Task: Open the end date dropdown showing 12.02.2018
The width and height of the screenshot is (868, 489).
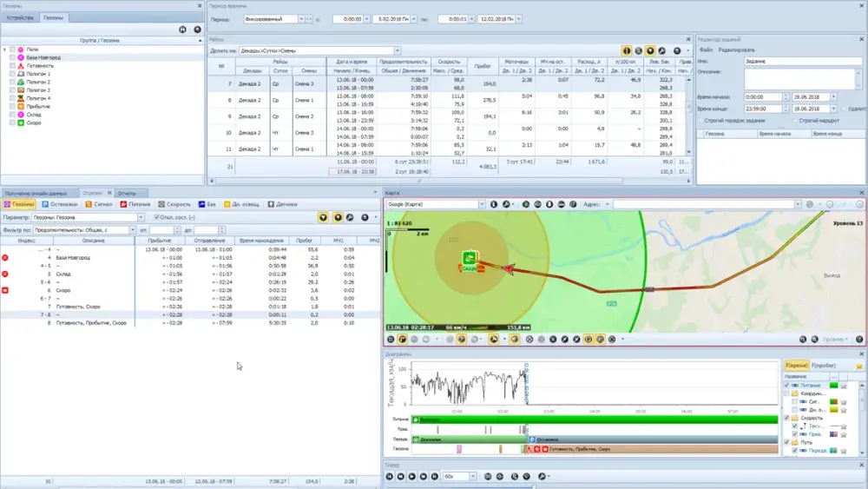Action: pos(519,19)
